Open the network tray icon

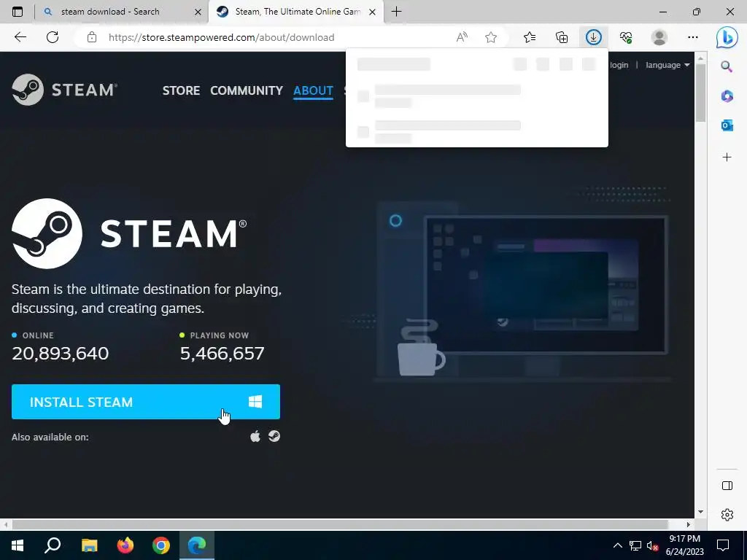pos(635,545)
